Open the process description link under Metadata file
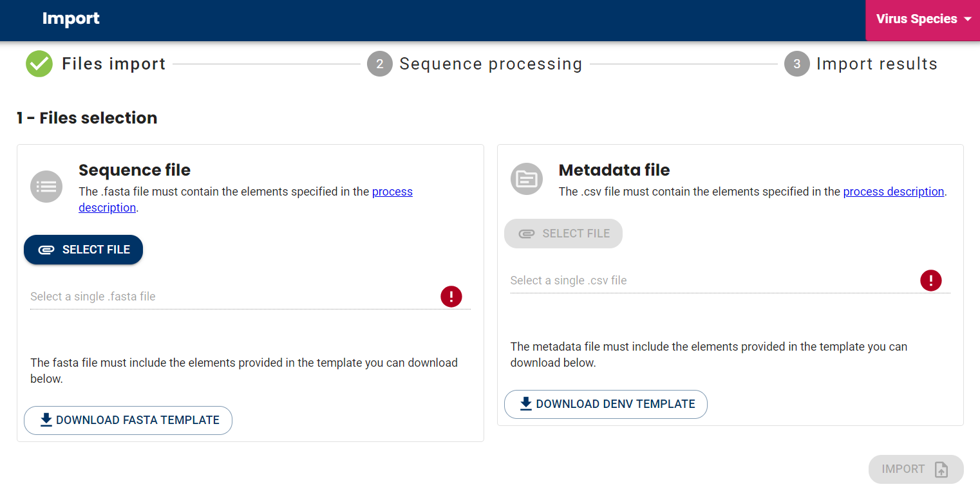980x498 pixels. click(x=894, y=191)
